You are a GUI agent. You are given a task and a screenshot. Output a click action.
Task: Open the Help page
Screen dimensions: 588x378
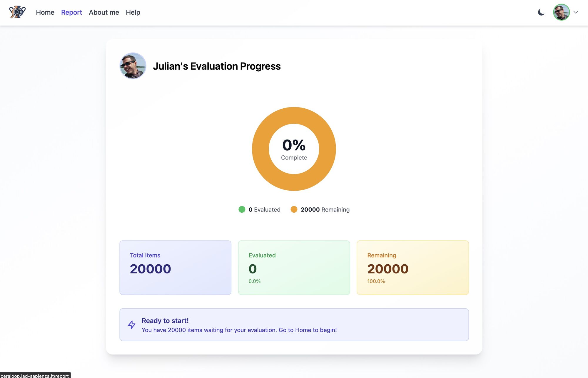pos(133,12)
